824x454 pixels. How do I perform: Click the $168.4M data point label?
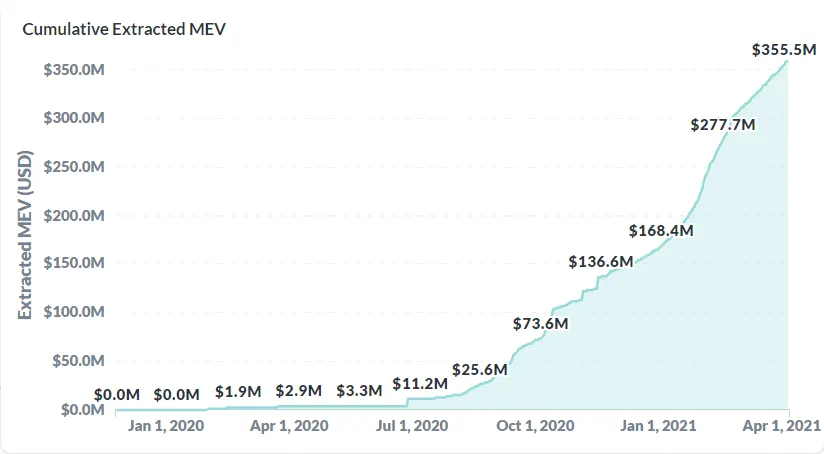click(x=661, y=231)
